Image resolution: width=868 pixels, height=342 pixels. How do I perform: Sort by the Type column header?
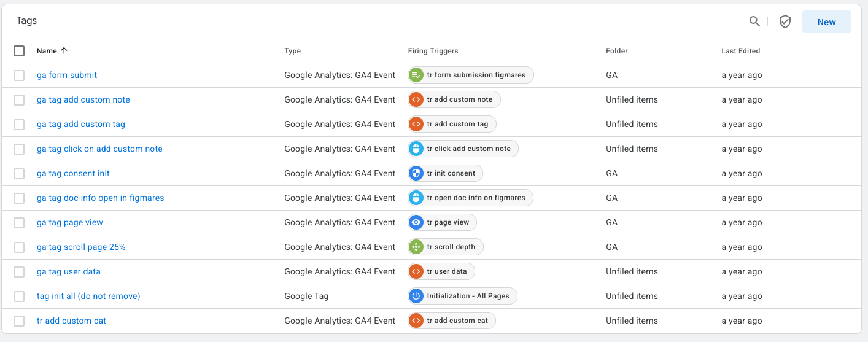tap(292, 51)
